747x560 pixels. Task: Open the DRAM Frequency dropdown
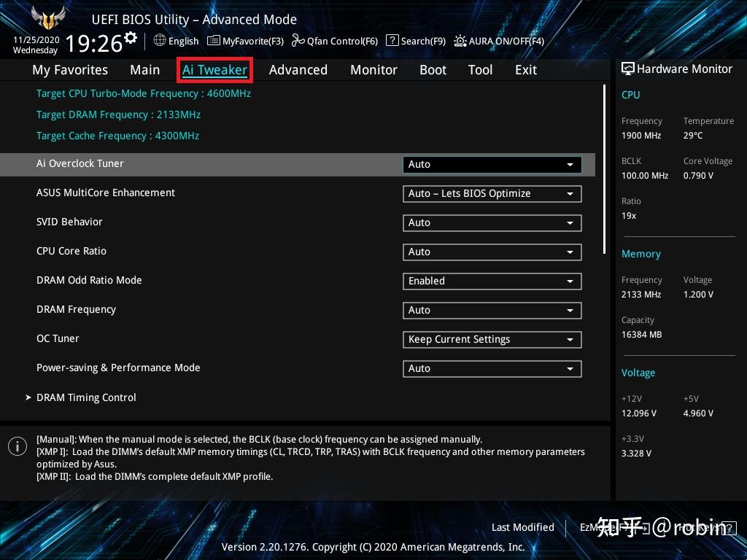tap(492, 311)
